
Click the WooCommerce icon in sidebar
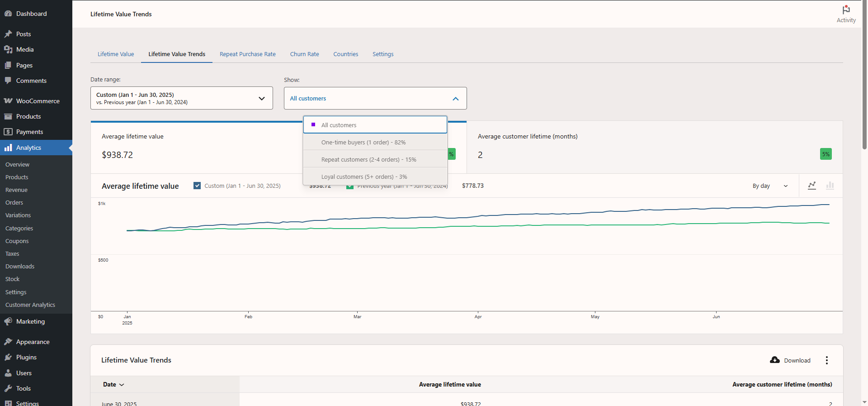pos(8,101)
